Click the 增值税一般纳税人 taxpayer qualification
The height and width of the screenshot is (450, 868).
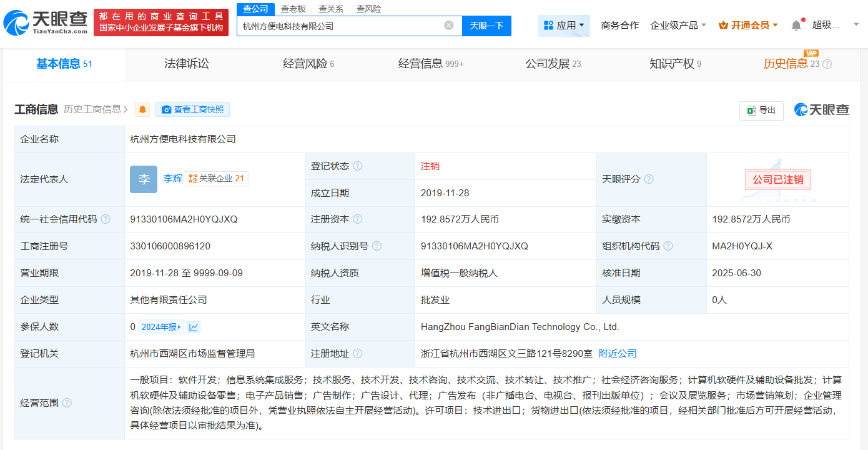(x=459, y=273)
